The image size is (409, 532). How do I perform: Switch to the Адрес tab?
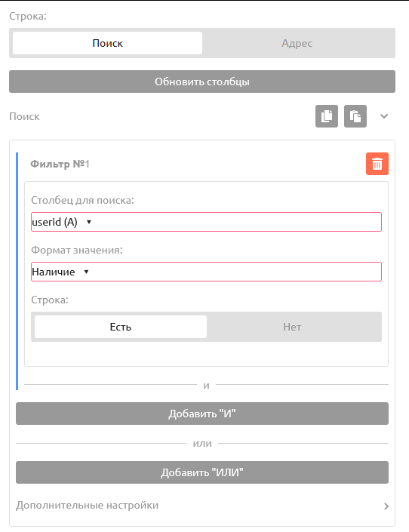click(297, 43)
